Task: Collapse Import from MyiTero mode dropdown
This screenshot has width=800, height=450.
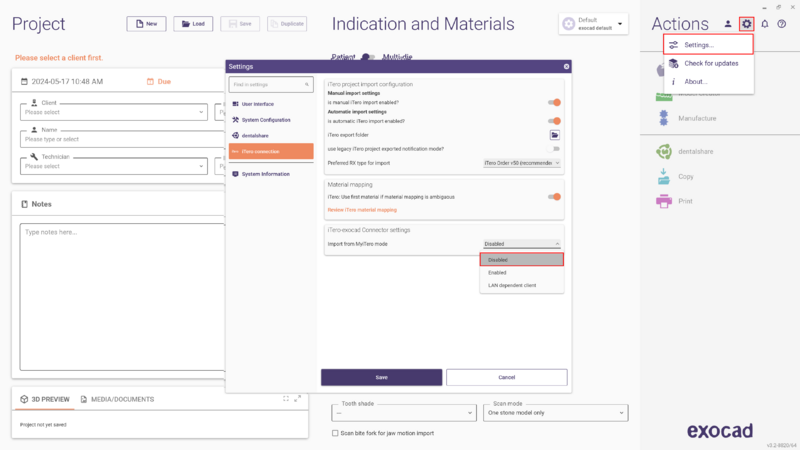Action: [x=521, y=244]
